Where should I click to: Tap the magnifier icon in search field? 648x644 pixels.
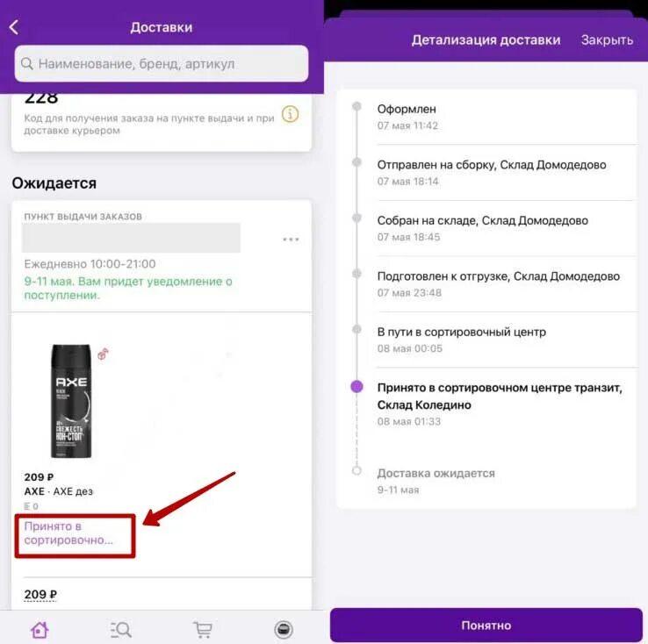[27, 63]
